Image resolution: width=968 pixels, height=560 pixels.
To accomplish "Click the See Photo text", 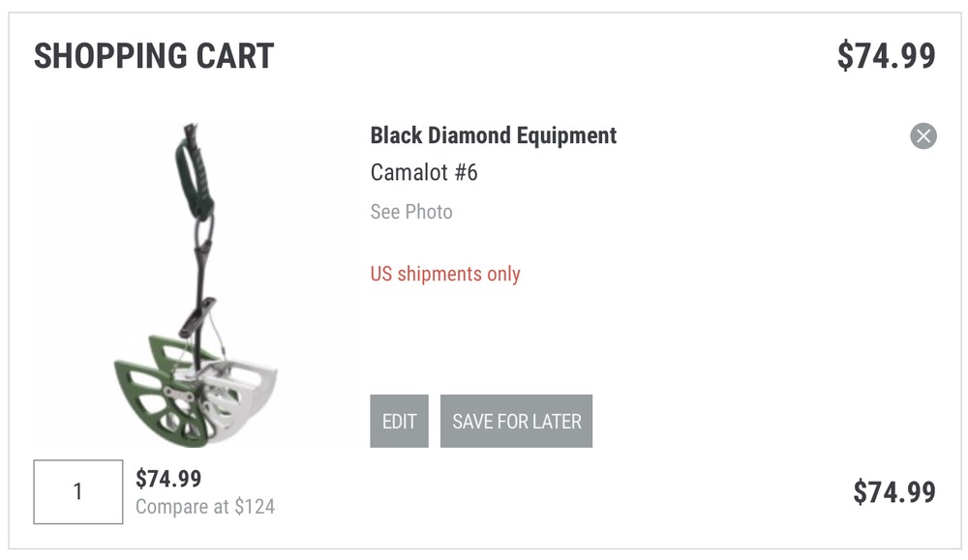I will pos(411,212).
